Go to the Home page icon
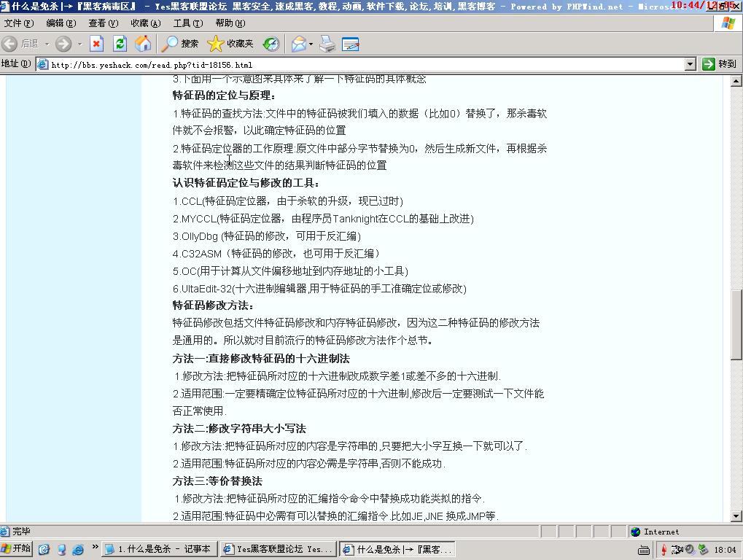This screenshot has width=743, height=560. coord(143,44)
